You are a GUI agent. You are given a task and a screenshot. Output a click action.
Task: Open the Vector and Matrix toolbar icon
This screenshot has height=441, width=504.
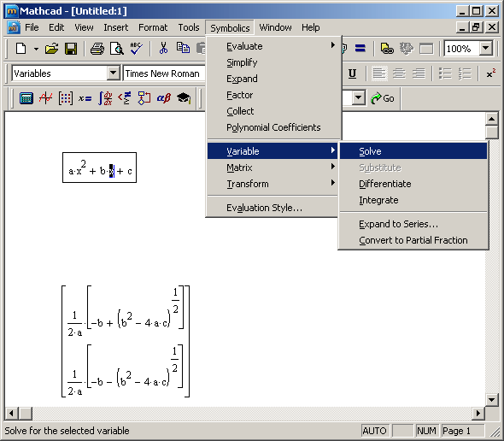coord(65,98)
